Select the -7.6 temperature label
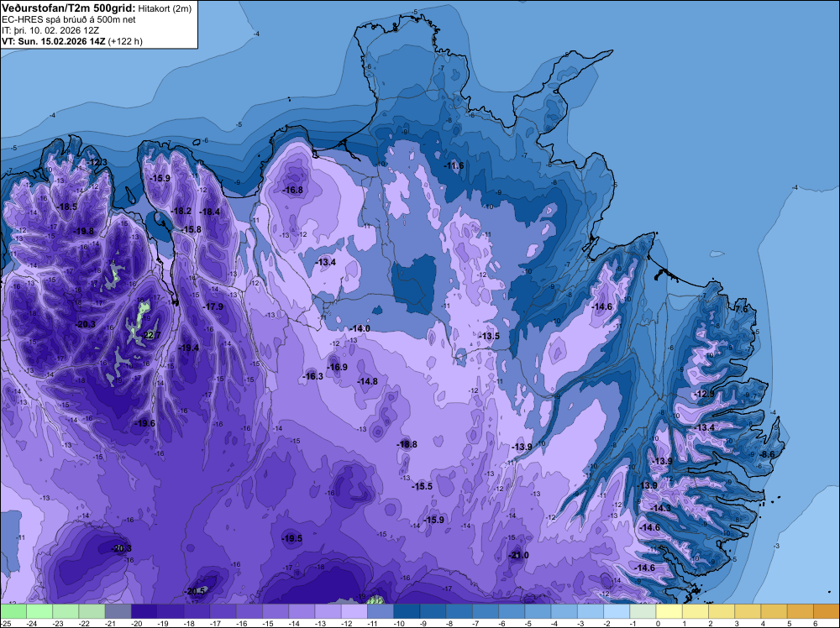The height and width of the screenshot is (628, 840). (x=741, y=310)
